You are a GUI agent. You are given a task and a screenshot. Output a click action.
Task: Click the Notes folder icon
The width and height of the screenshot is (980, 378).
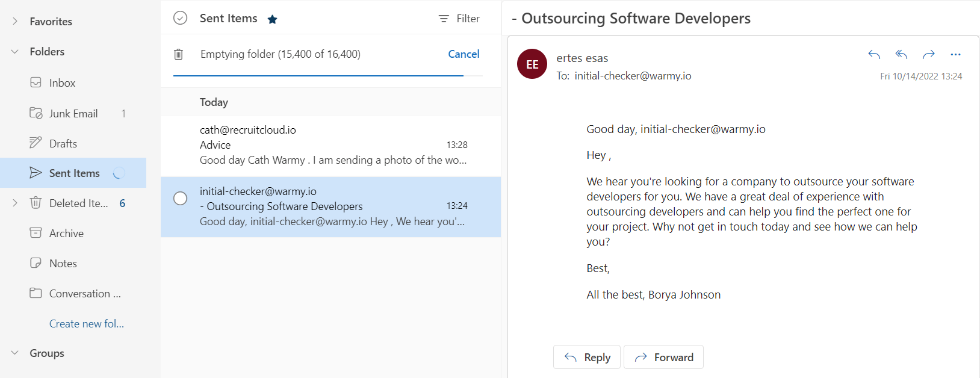point(36,263)
